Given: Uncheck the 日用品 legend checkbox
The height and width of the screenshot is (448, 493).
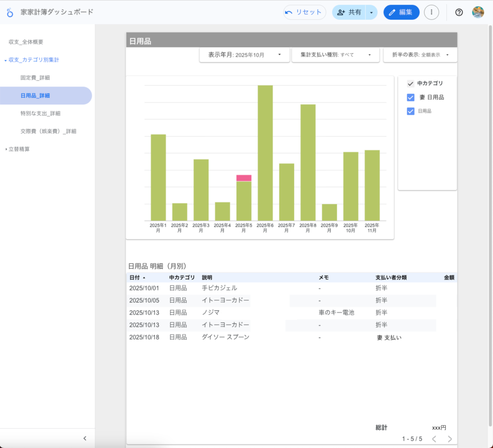Looking at the screenshot, I should pos(411,111).
